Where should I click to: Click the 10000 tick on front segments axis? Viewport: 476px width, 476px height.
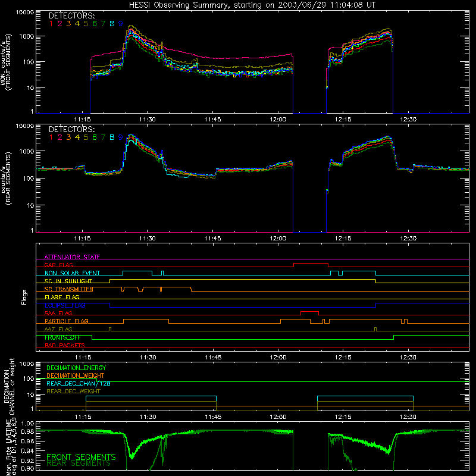tap(25, 12)
